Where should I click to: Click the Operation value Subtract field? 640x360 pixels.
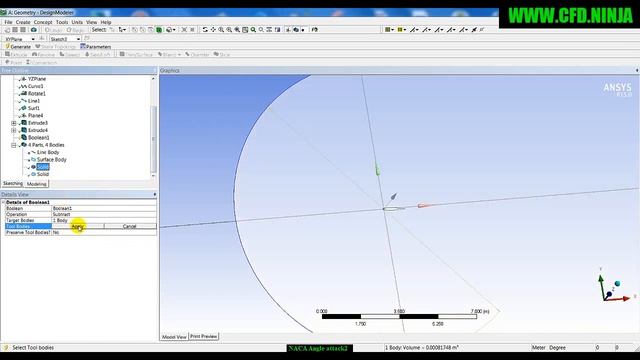point(104,214)
